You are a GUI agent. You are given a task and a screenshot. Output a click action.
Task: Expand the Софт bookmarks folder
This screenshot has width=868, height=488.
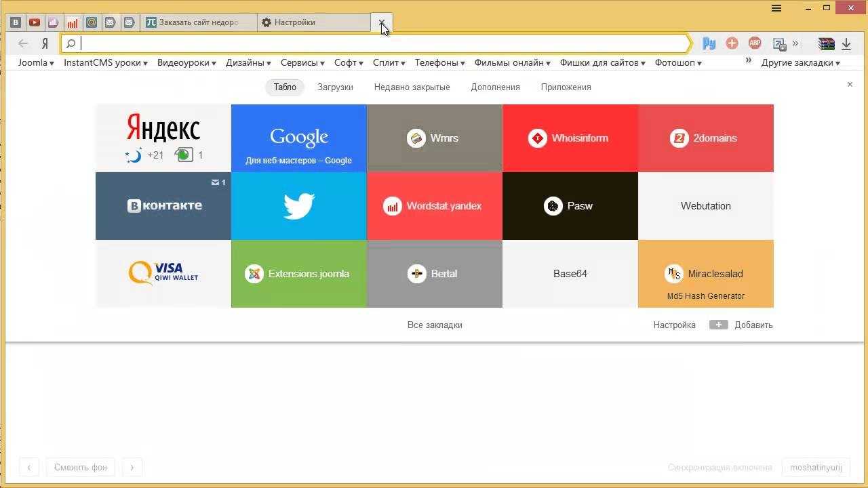[349, 62]
